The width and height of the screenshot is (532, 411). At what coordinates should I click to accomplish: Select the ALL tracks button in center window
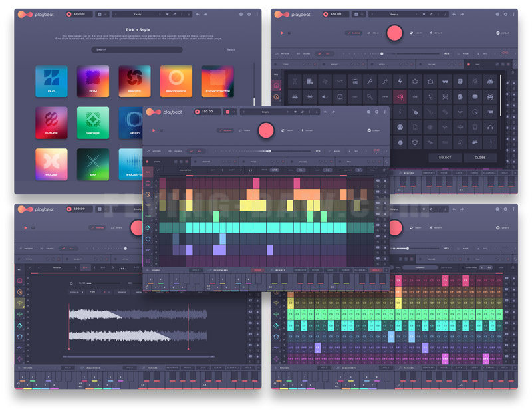pyautogui.click(x=148, y=172)
